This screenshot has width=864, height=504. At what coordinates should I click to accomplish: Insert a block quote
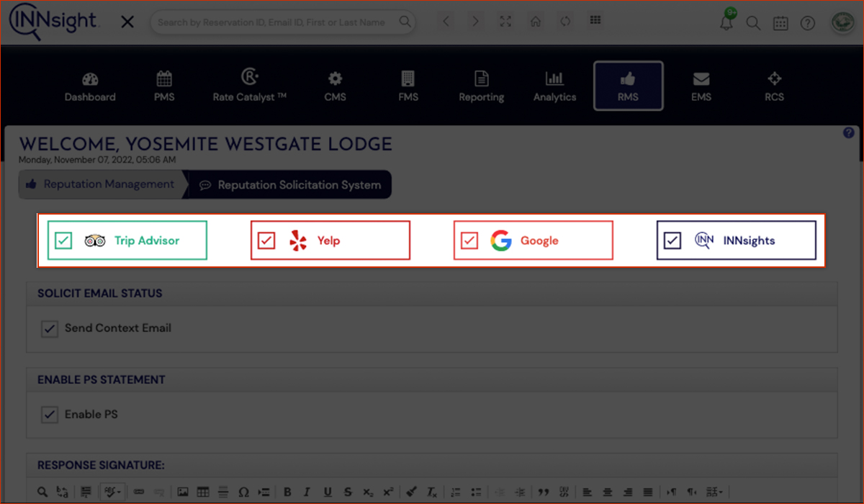coord(544,492)
